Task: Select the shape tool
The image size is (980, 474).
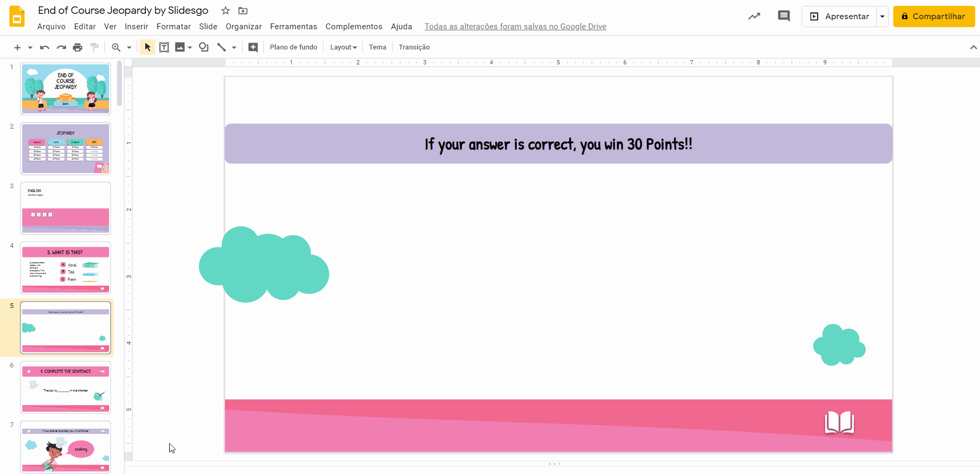Action: coord(204,47)
